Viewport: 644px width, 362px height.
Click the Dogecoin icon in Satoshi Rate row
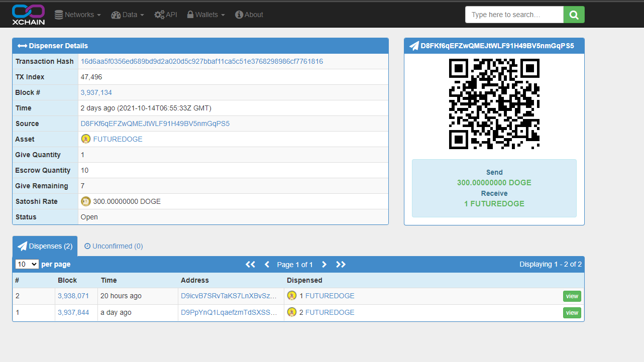tap(86, 201)
